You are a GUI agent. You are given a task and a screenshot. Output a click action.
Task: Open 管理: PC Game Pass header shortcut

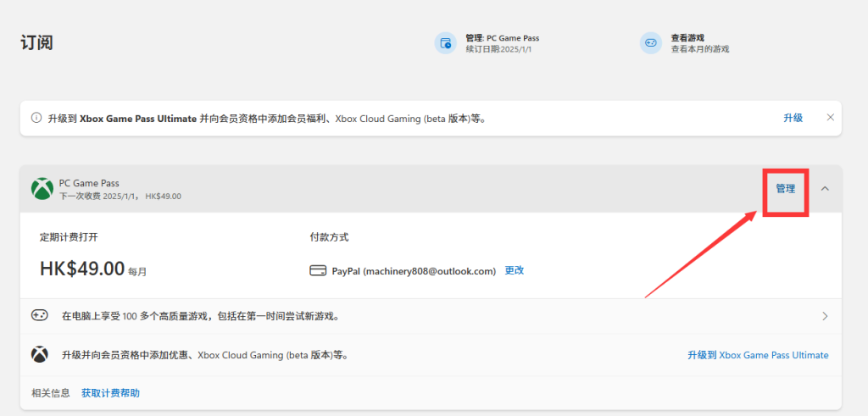coord(503,38)
